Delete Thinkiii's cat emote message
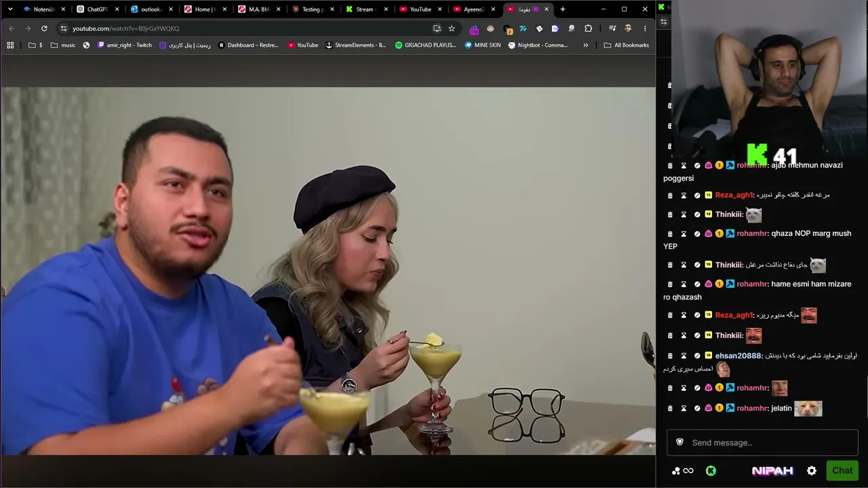This screenshot has width=868, height=488. click(x=670, y=215)
